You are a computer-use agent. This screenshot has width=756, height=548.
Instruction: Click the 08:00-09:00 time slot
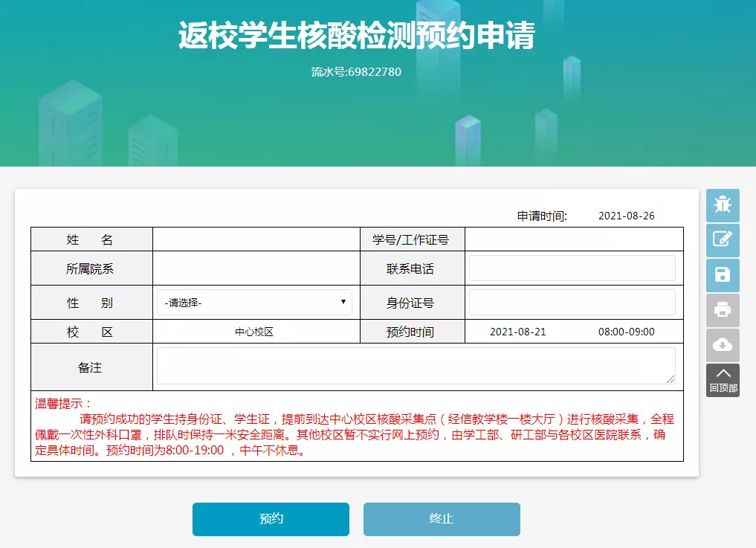(626, 332)
